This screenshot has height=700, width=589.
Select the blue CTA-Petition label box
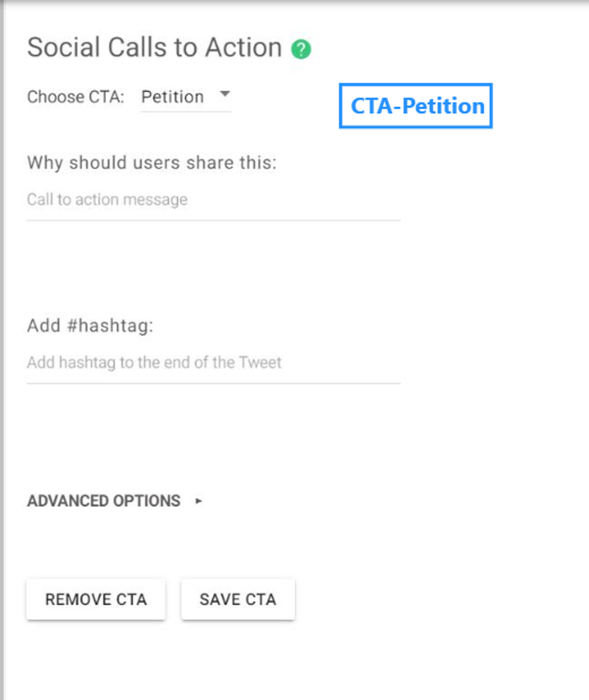416,106
